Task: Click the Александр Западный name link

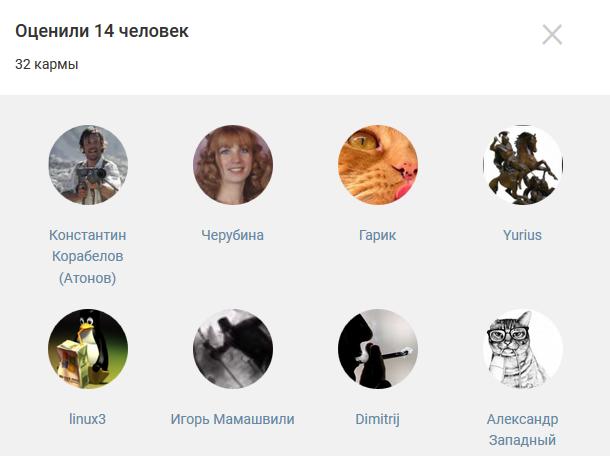Action: (522, 430)
